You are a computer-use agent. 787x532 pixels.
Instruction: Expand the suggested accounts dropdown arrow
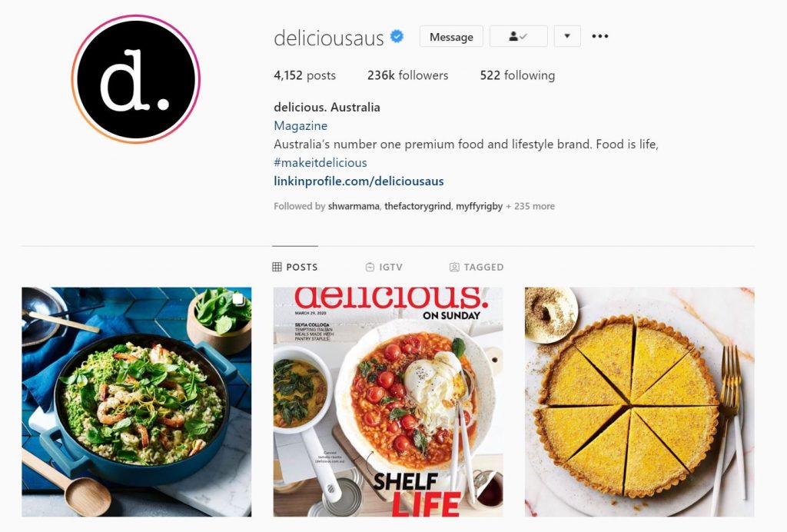tap(567, 36)
